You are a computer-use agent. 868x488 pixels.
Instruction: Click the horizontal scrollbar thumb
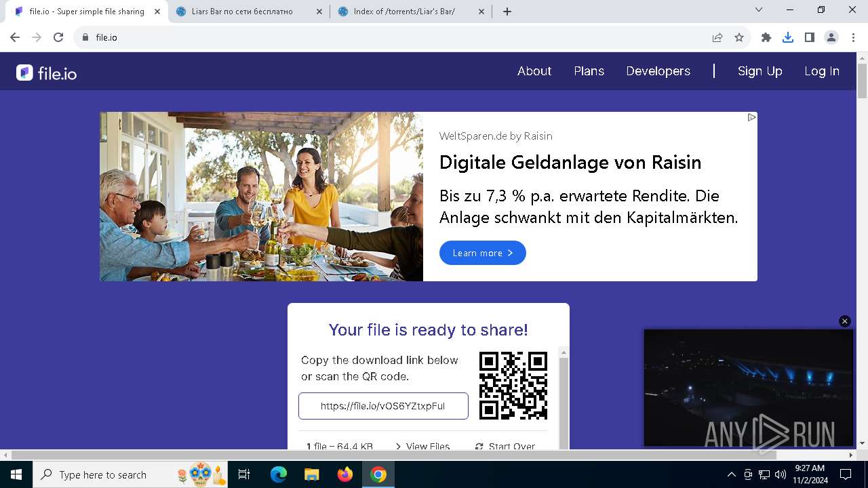coord(393,455)
